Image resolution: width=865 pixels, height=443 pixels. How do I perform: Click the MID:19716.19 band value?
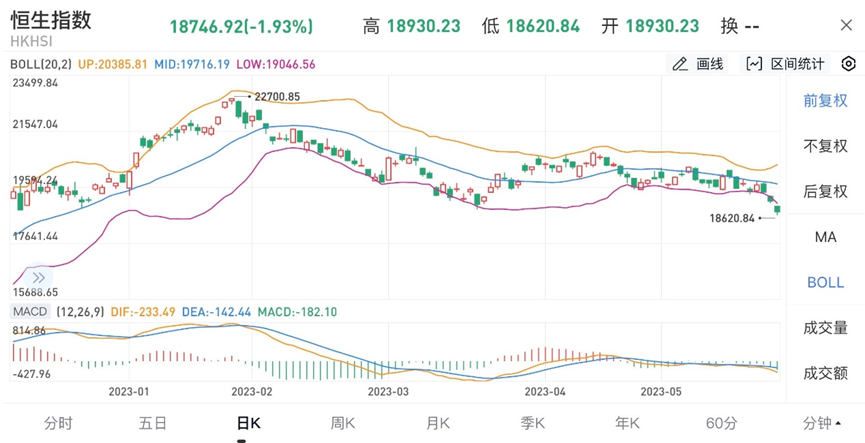point(191,64)
